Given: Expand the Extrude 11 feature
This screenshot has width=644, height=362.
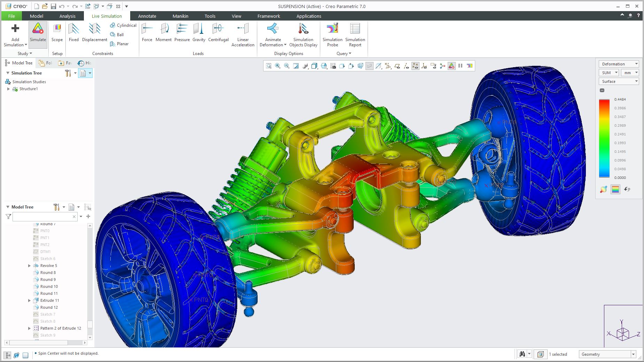Looking at the screenshot, I should tap(29, 300).
